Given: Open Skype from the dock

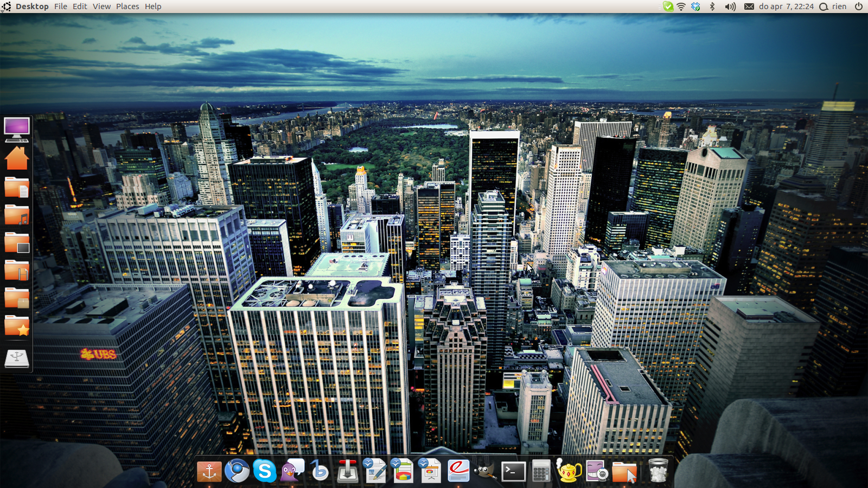Looking at the screenshot, I should click(x=265, y=471).
